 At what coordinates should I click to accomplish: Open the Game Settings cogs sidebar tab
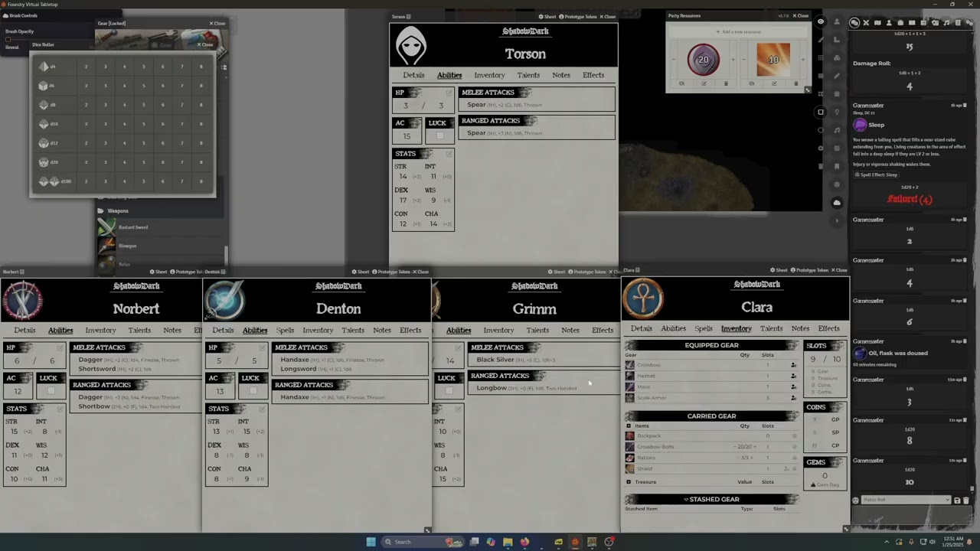969,23
